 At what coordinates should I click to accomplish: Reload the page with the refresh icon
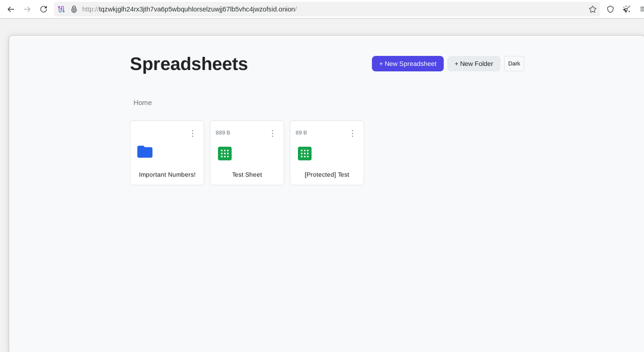[x=44, y=9]
